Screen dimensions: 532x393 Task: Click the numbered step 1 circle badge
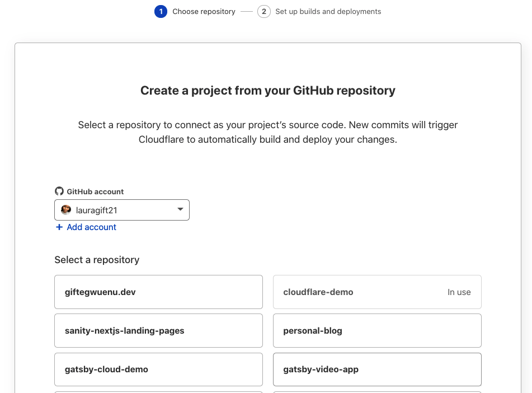[161, 11]
